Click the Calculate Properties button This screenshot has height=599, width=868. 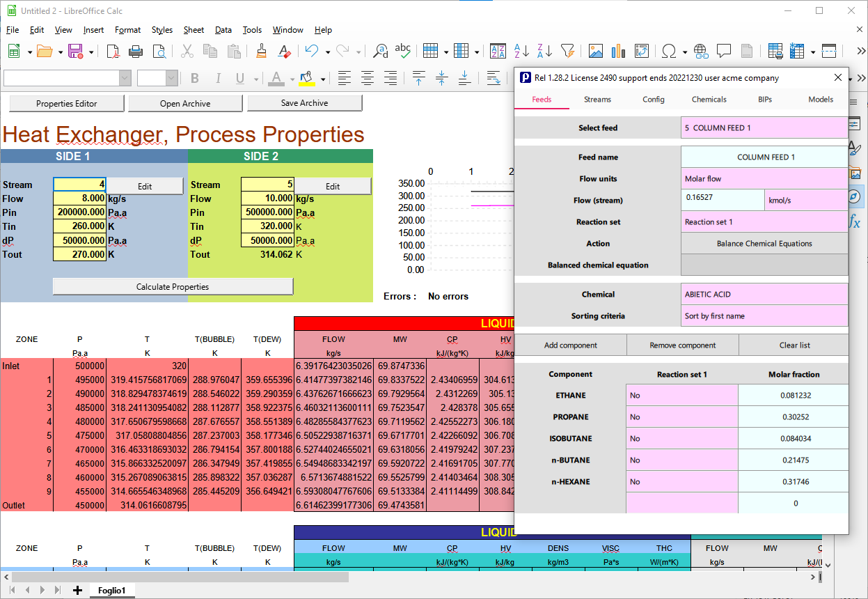click(x=173, y=286)
